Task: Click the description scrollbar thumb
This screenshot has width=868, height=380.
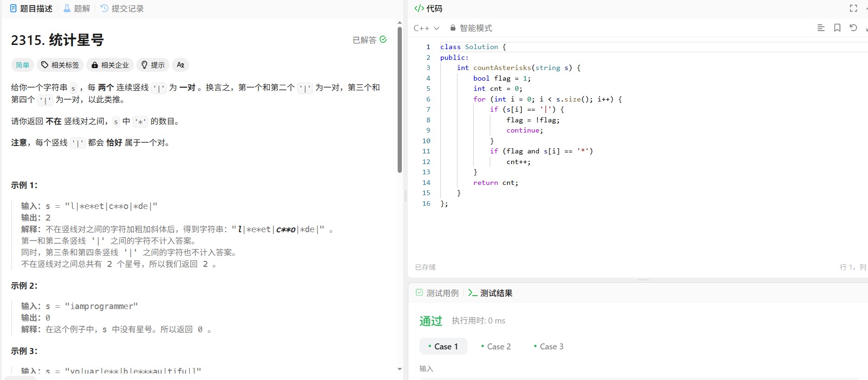Action: 400,100
